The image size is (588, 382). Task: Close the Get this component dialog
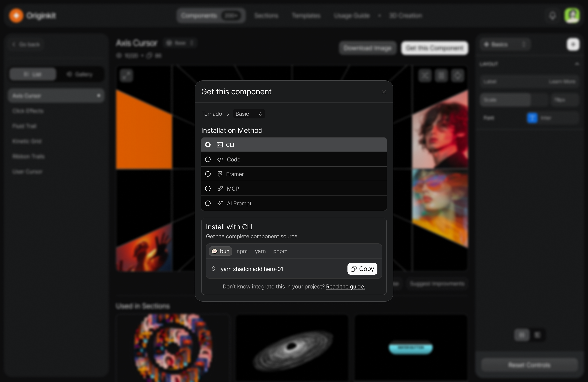click(x=384, y=92)
